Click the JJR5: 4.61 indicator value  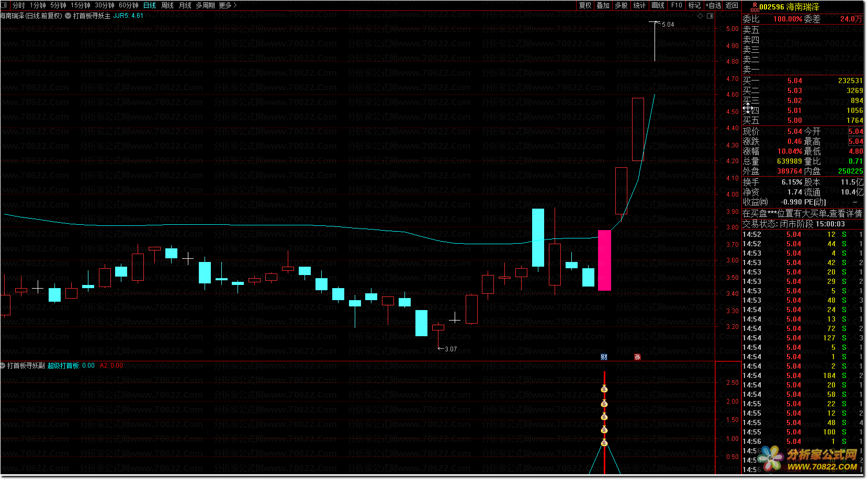(x=128, y=16)
